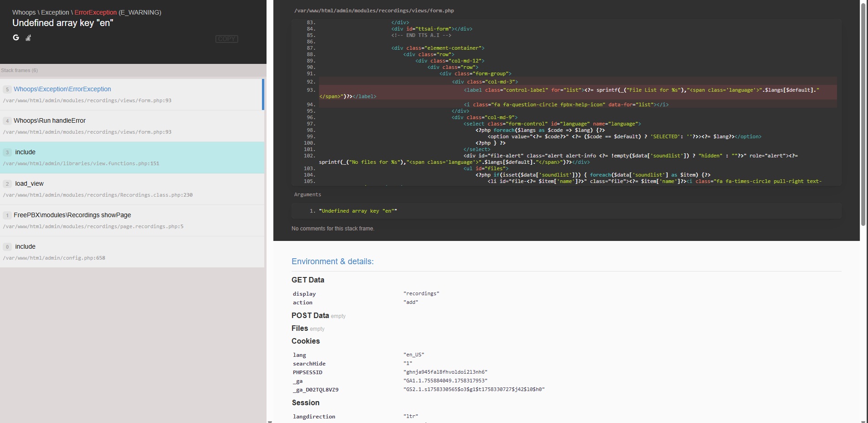Click the Session section heading
The image size is (868, 423).
point(305,403)
